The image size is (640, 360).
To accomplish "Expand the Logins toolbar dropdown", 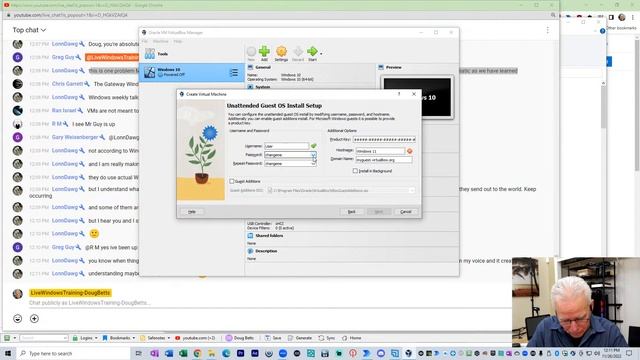I will point(96,338).
